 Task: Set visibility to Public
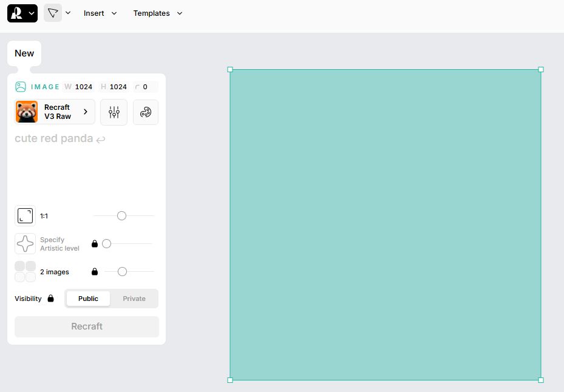point(88,299)
